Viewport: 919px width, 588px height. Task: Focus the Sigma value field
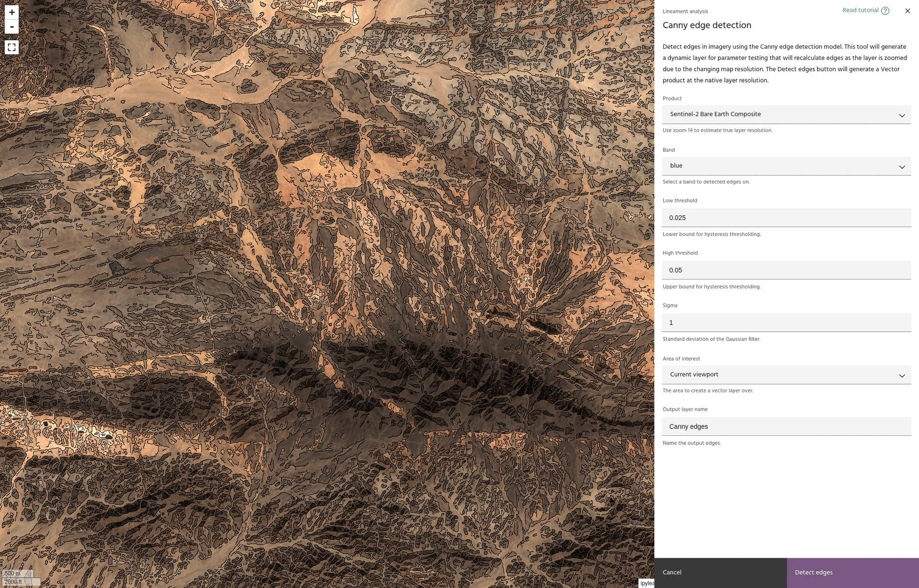click(x=786, y=322)
